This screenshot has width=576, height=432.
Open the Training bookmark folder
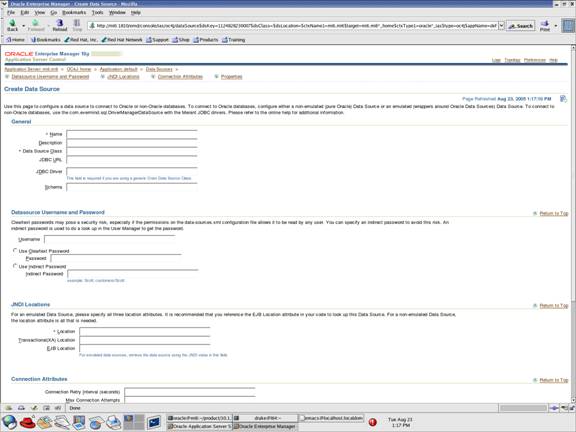[234, 40]
